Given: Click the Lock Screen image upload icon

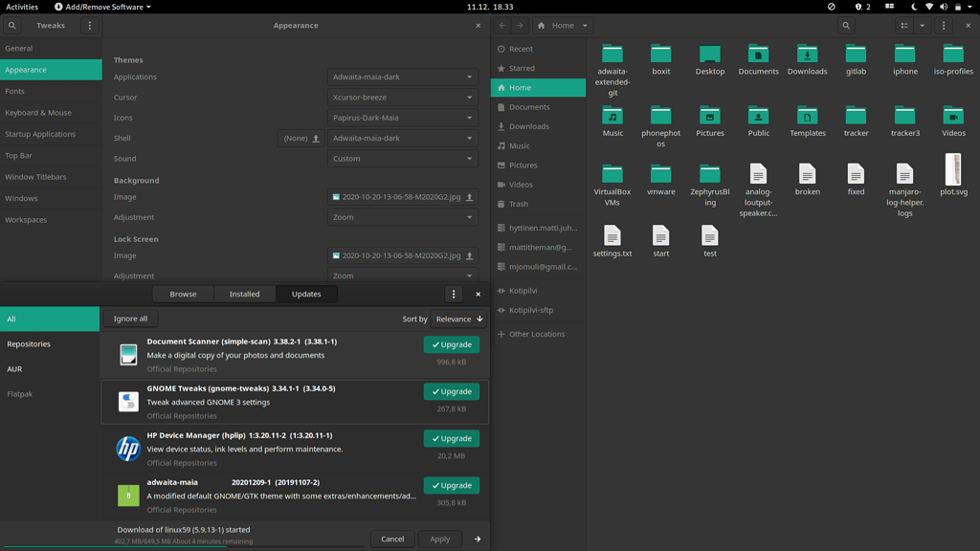Looking at the screenshot, I should (468, 255).
